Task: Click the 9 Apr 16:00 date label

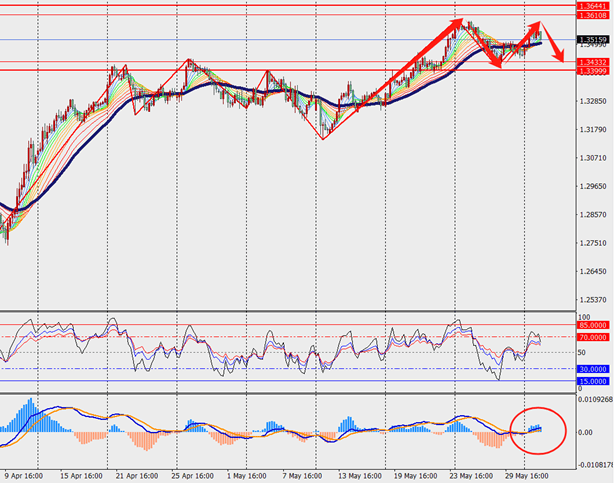Action: (x=22, y=477)
